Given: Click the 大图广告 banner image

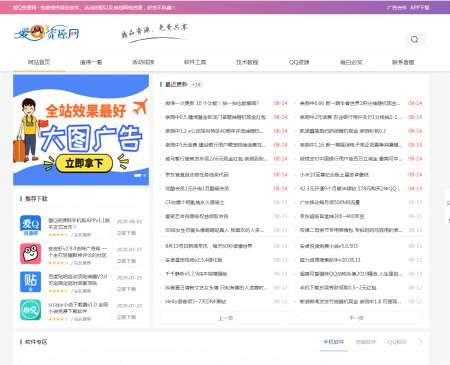Looking at the screenshot, I should [81, 130].
